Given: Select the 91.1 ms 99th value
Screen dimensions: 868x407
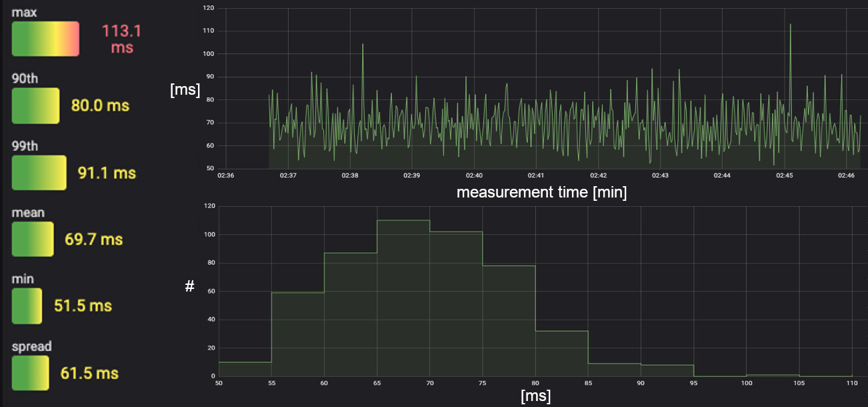Looking at the screenshot, I should [x=106, y=172].
